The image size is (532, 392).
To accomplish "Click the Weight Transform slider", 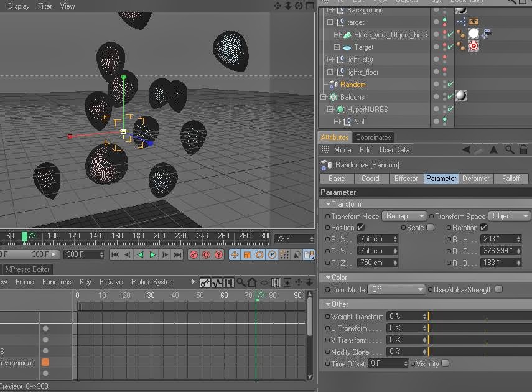I will [480, 316].
